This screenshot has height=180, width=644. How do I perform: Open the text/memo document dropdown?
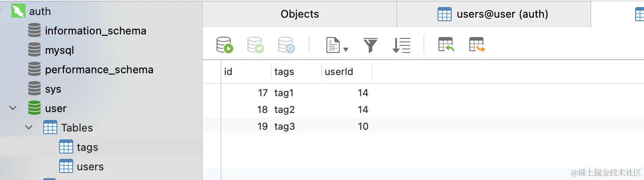point(337,45)
